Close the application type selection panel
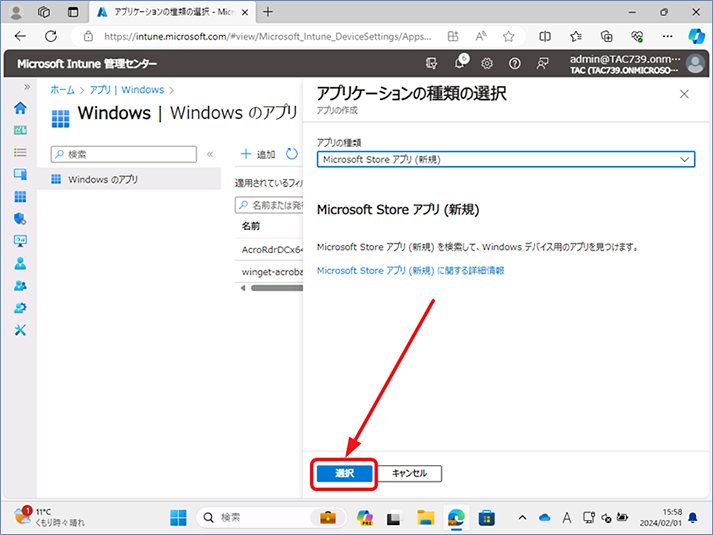 point(684,94)
